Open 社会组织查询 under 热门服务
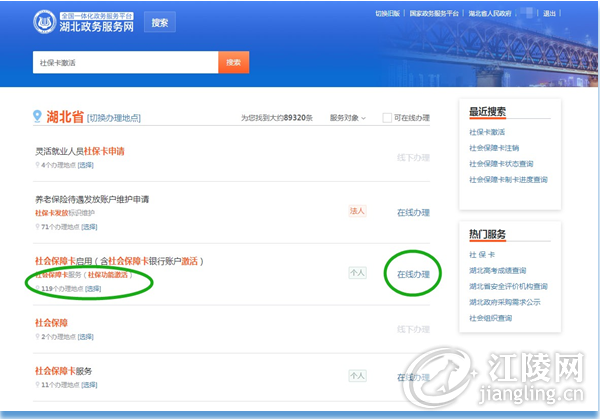The image size is (600, 419). click(x=490, y=318)
